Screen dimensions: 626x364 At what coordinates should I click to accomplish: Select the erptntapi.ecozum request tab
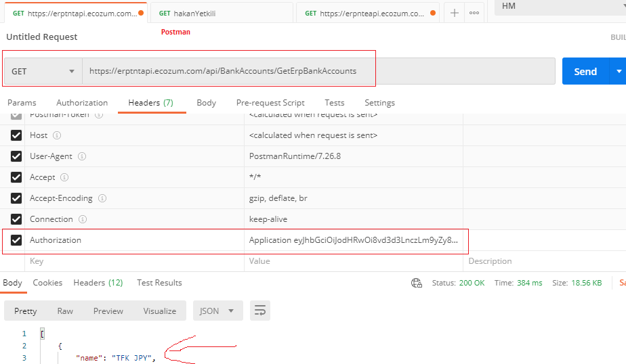pyautogui.click(x=76, y=13)
